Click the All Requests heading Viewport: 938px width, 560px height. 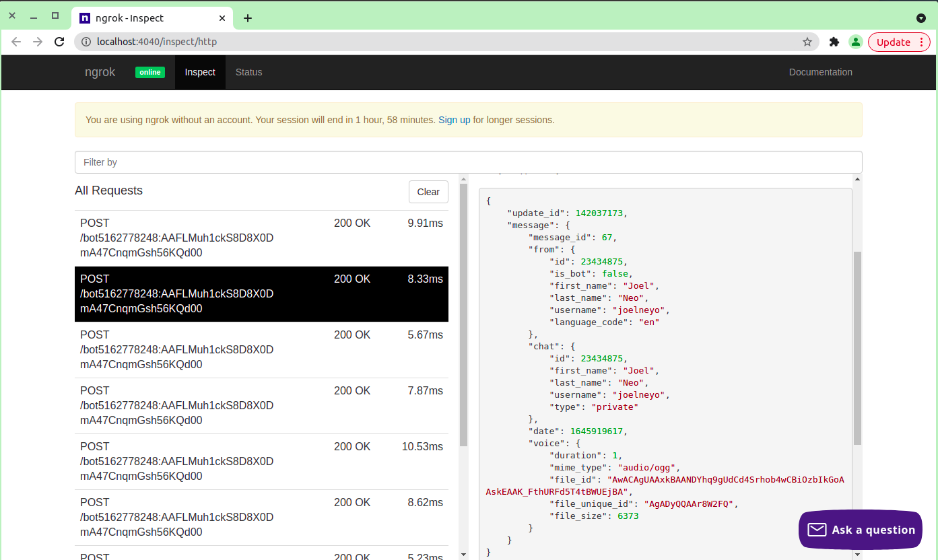(x=108, y=190)
